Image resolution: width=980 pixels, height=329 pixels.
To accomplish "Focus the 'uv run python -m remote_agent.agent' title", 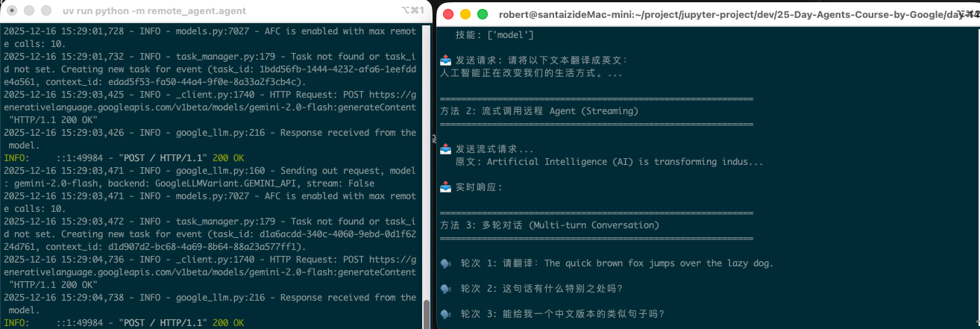I will 154,11.
